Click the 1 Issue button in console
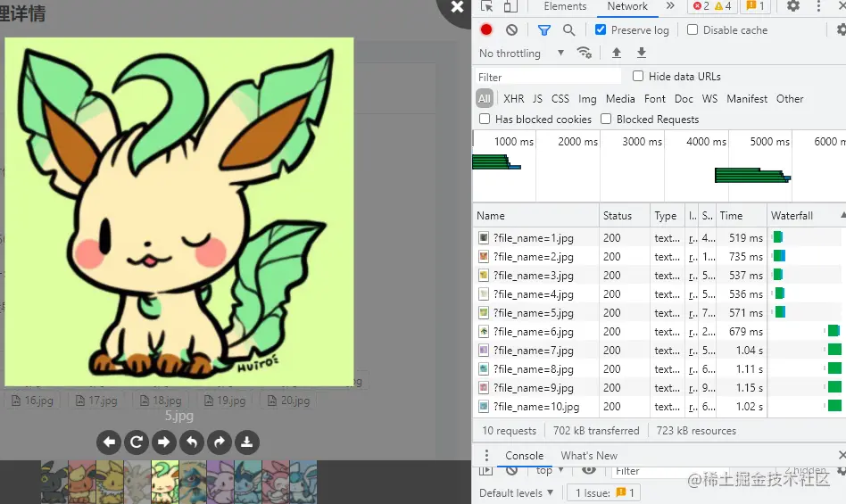 tap(604, 492)
